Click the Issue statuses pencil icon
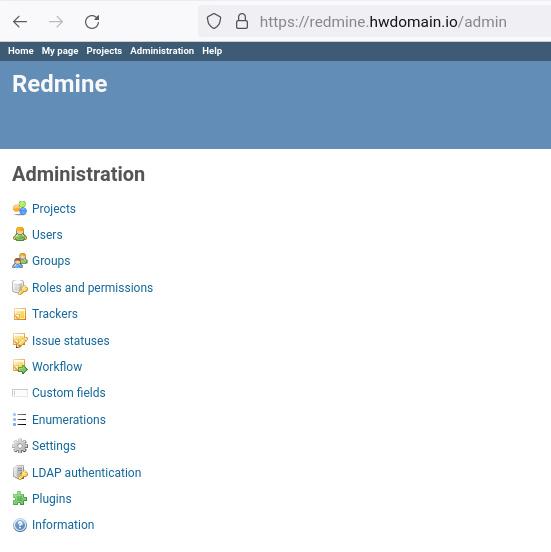Screen dimensions: 551x552 (x=20, y=340)
